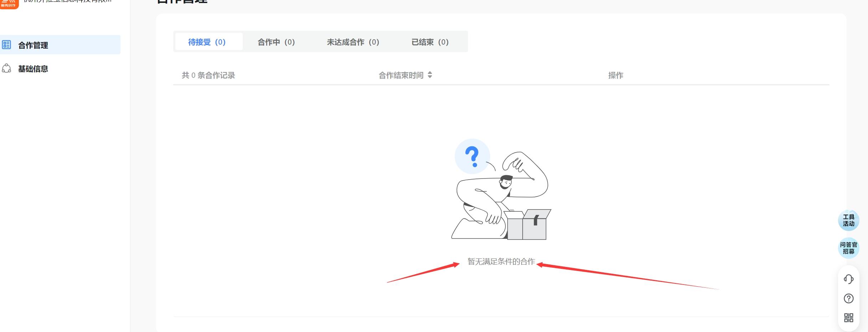Click the 共 0 条合作记录 label
This screenshot has height=332, width=868.
pyautogui.click(x=209, y=75)
